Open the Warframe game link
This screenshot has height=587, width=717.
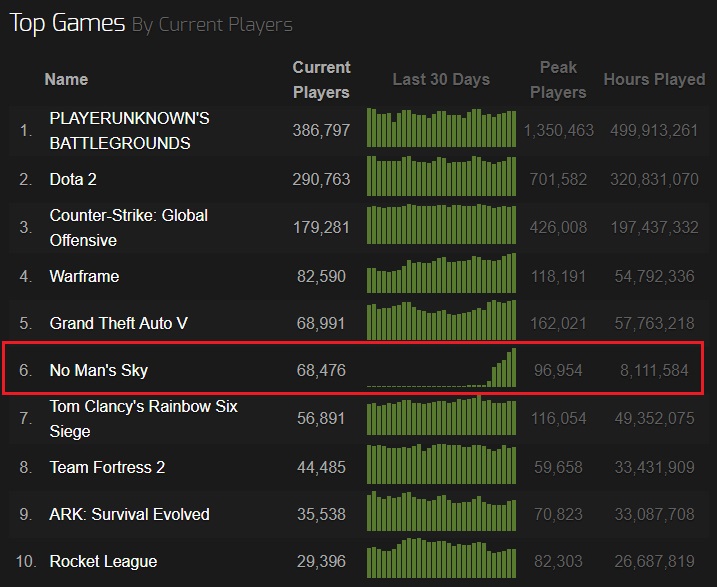click(x=84, y=276)
